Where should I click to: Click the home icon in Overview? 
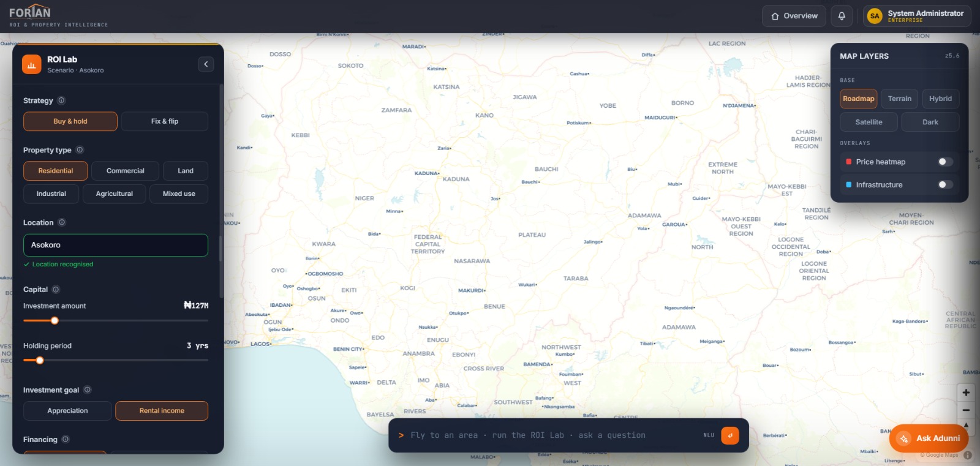tap(775, 17)
